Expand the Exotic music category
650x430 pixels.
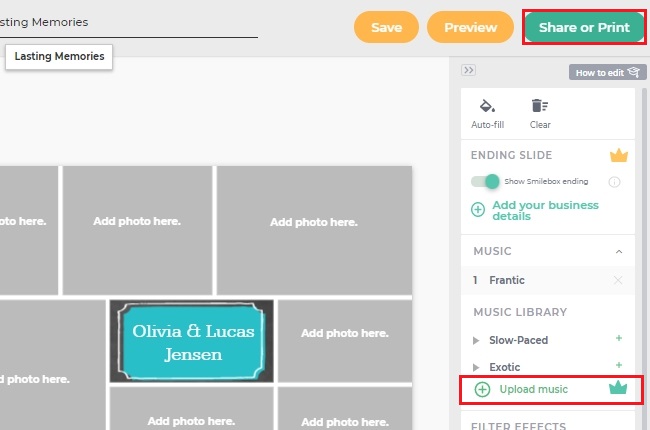(x=477, y=367)
